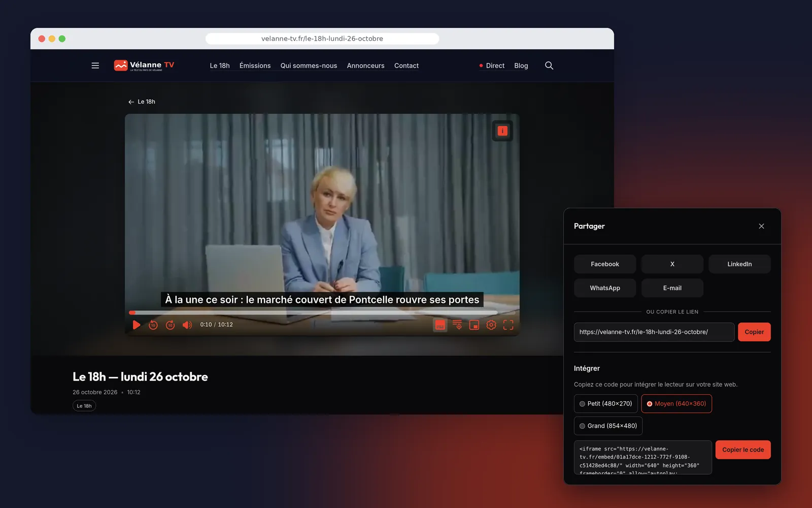Play the video
The width and height of the screenshot is (812, 508).
(137, 325)
